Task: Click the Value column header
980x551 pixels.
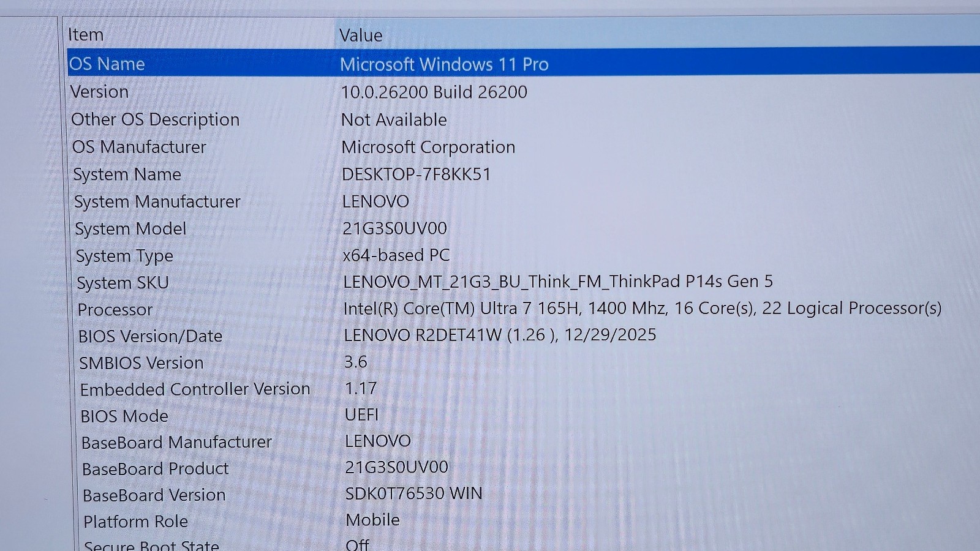Action: (x=361, y=36)
